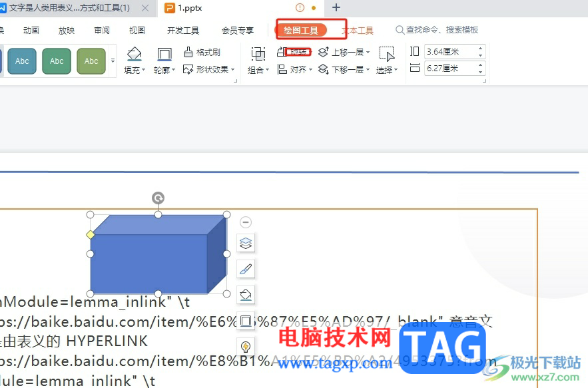Increase shape width with up stepper
This screenshot has height=388, width=588.
pos(480,65)
